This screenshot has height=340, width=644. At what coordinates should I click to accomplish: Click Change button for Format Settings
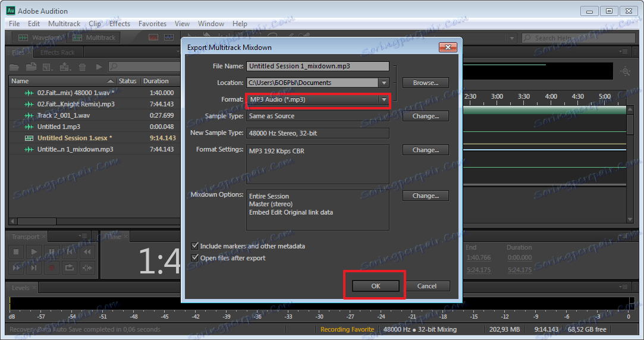tap(426, 150)
